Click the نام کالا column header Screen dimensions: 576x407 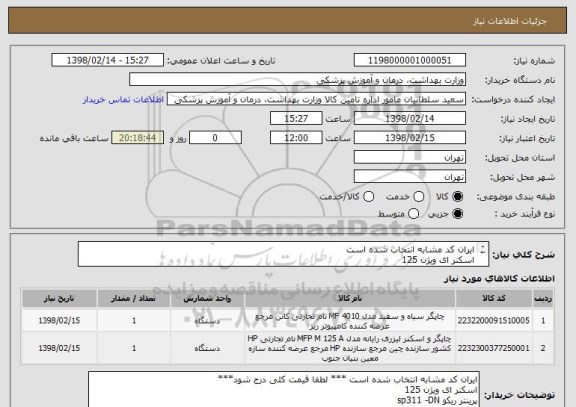click(350, 298)
